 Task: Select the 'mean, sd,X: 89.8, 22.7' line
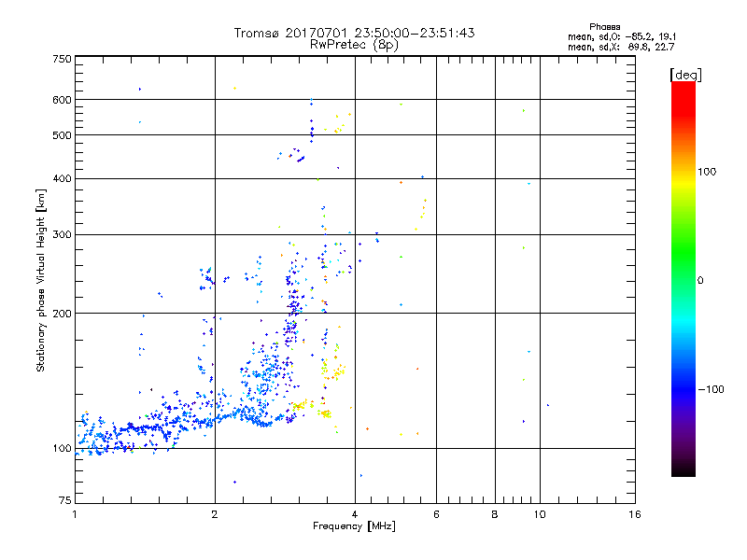tap(621, 47)
